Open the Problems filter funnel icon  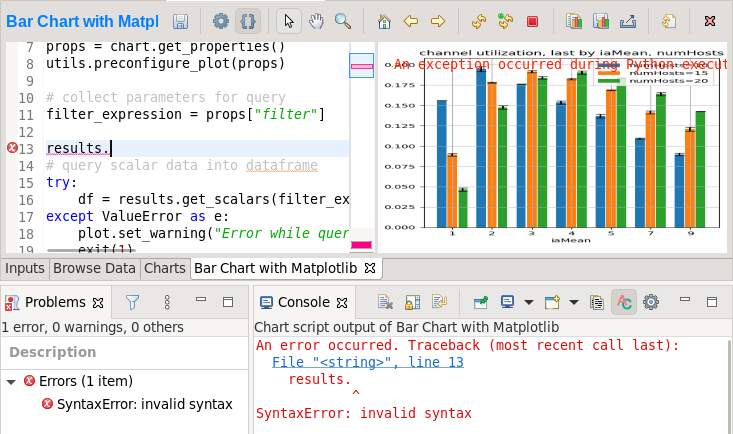click(132, 302)
